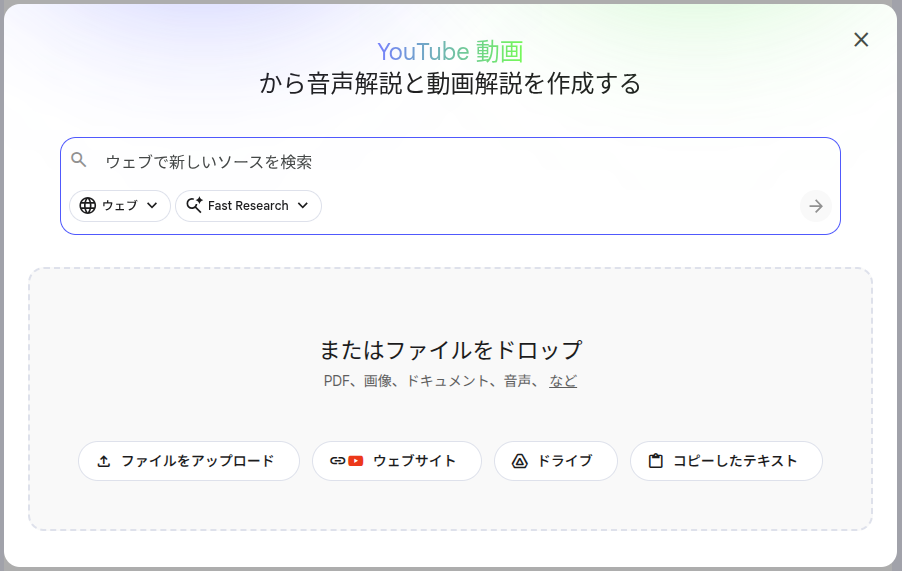
Task: Click the globe icon beside ウェブ
Action: pos(88,206)
